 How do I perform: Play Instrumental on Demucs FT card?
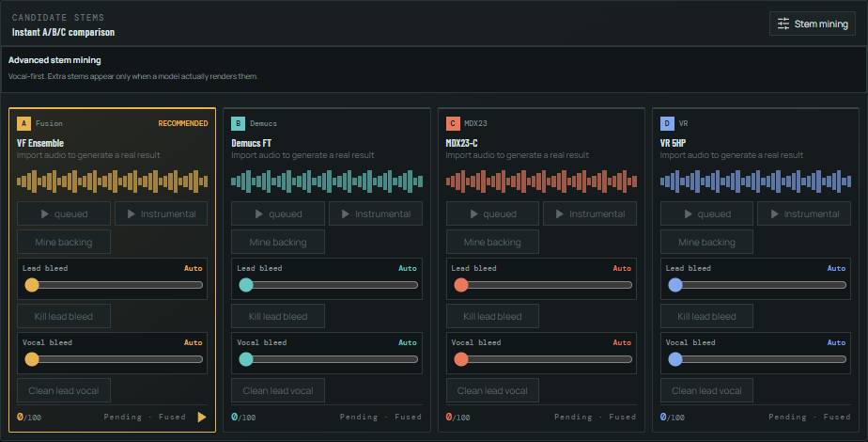pos(376,213)
